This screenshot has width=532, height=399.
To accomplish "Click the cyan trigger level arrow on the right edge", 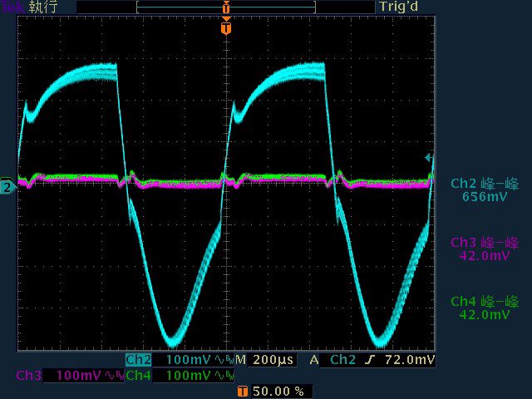I will click(429, 157).
